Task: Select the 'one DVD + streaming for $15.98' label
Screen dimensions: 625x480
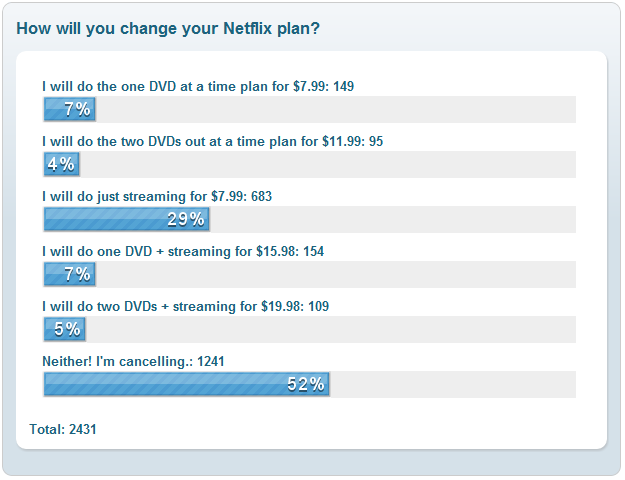Action: pos(183,252)
